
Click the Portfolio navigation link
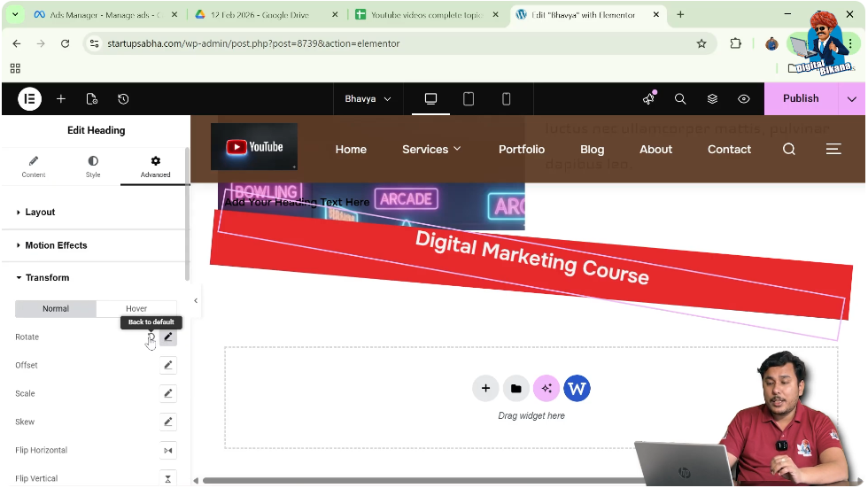pyautogui.click(x=521, y=150)
